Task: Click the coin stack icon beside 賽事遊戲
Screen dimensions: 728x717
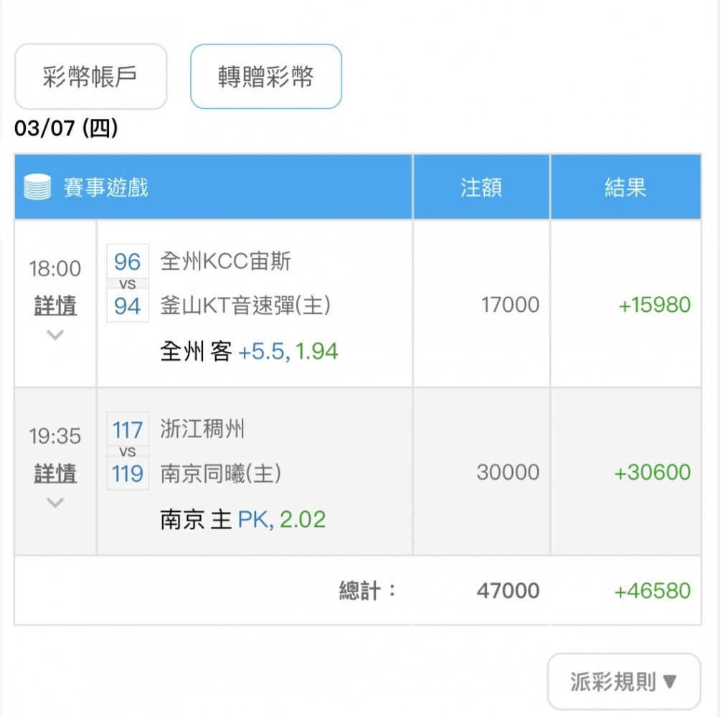Action: tap(37, 187)
